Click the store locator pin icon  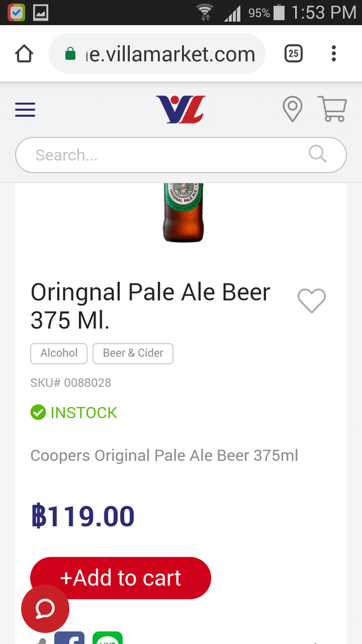click(292, 109)
